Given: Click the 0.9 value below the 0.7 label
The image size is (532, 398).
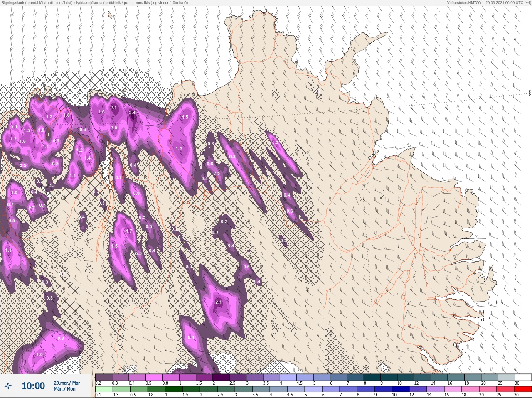Looking at the screenshot, I should 136,193.
